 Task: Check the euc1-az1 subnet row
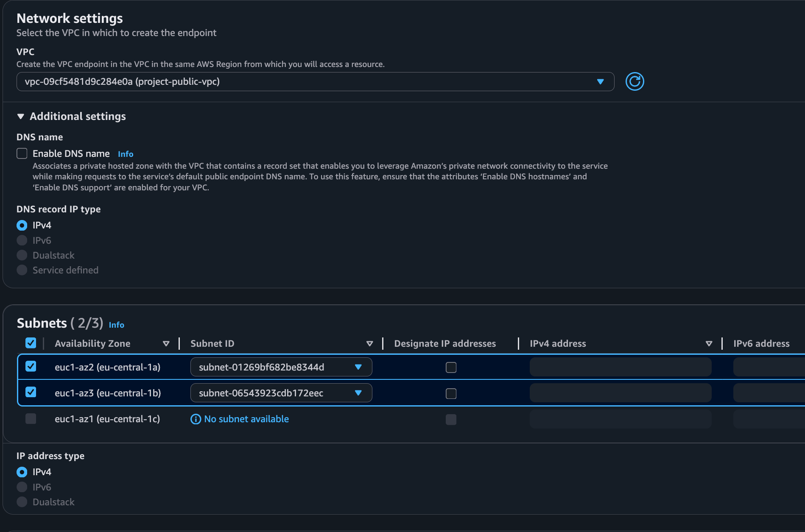click(x=31, y=419)
